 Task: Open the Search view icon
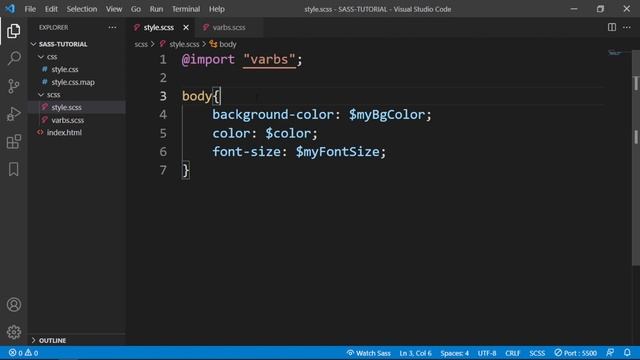pos(13,58)
